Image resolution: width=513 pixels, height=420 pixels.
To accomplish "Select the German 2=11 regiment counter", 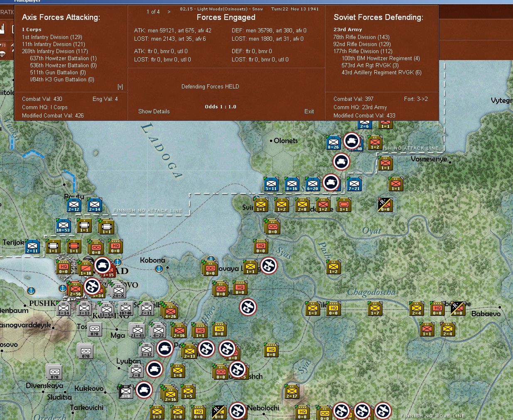I will pos(146,309).
